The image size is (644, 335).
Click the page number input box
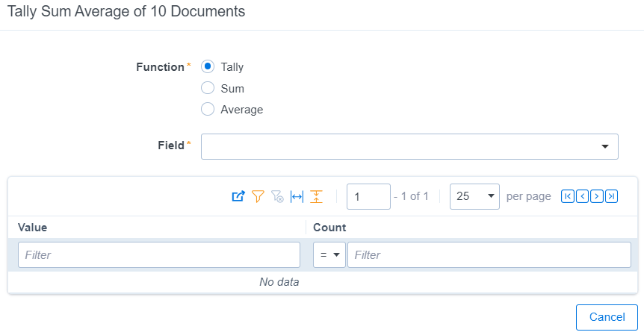click(368, 196)
